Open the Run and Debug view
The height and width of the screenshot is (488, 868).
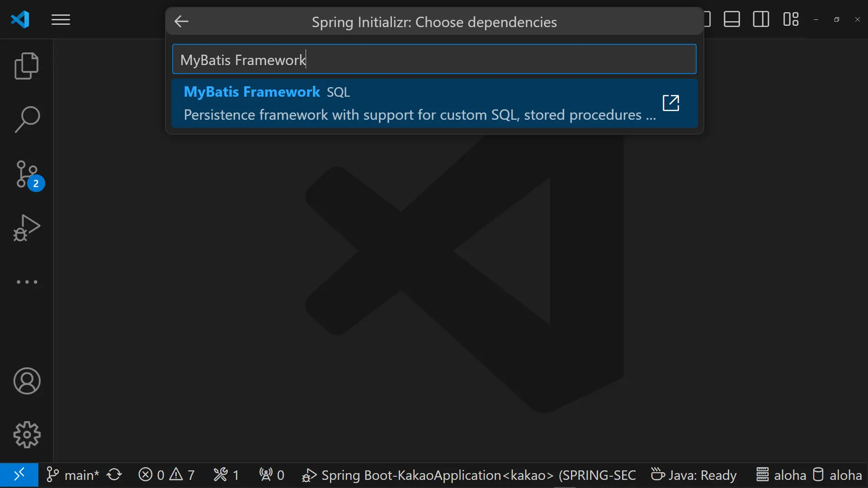tap(27, 228)
